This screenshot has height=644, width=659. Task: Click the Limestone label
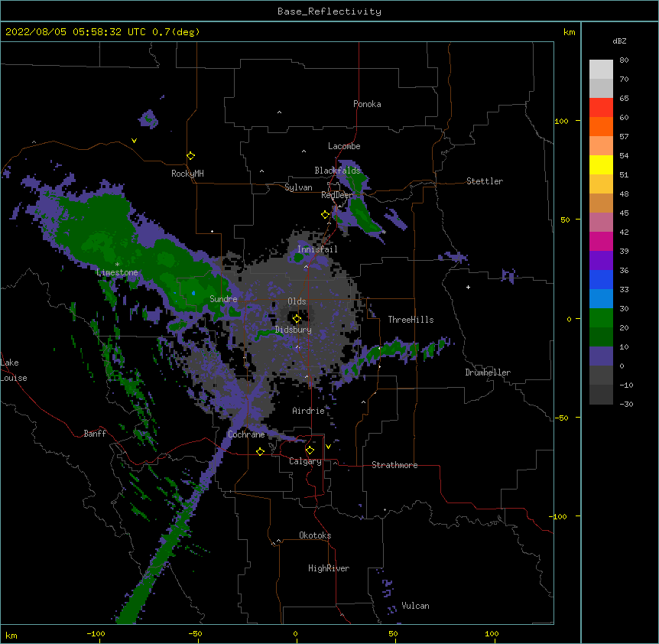pos(117,272)
